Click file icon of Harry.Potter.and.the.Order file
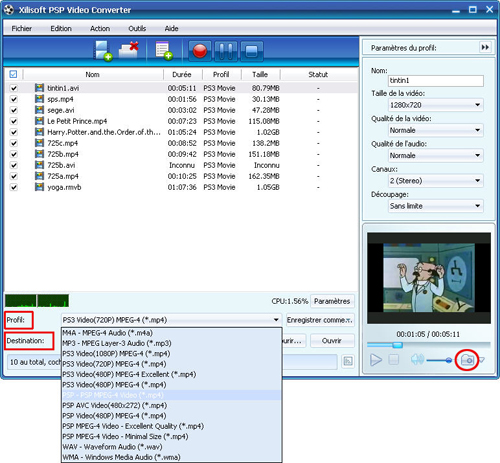The width and height of the screenshot is (500, 463). (x=39, y=132)
